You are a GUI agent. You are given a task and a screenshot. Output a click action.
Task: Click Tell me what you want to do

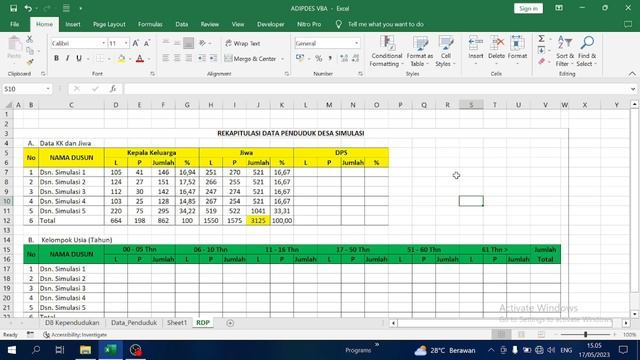coord(385,24)
